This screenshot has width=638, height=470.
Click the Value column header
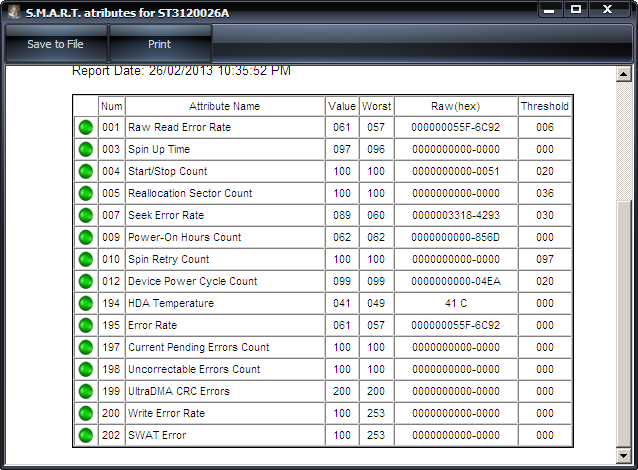tap(342, 106)
